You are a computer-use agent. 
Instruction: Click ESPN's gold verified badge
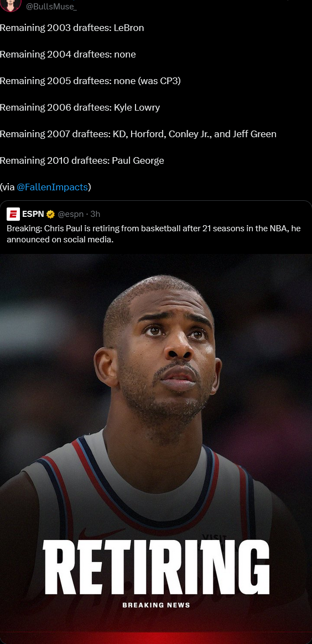click(x=50, y=214)
